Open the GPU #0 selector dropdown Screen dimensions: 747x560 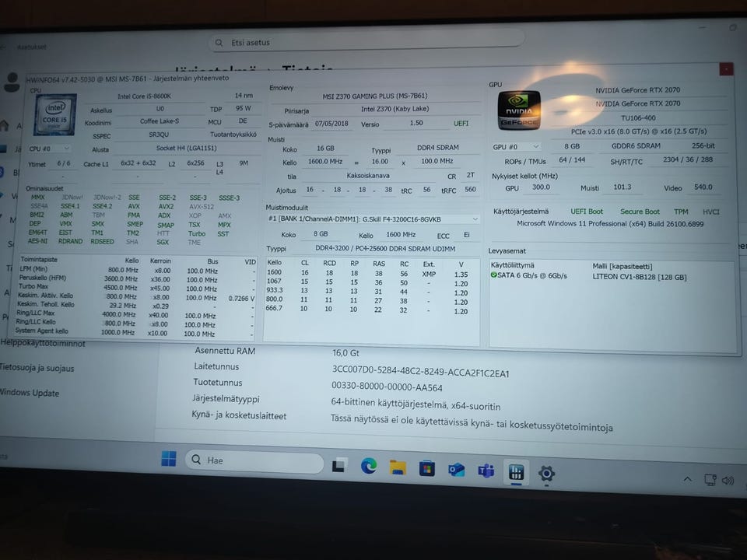tap(517, 147)
